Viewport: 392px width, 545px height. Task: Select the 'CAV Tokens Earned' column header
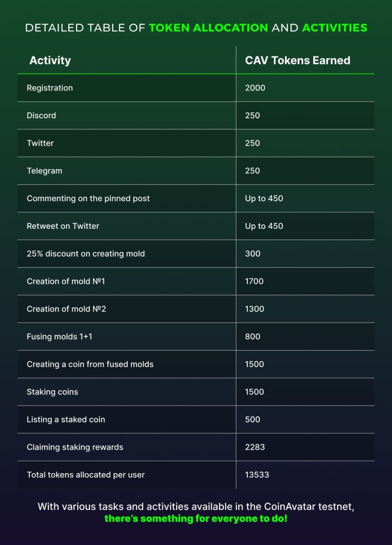point(297,61)
